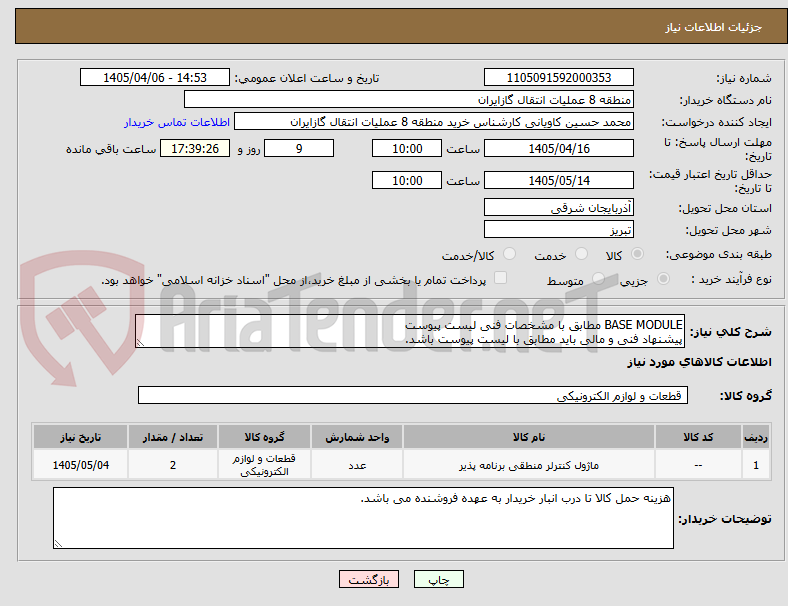Click the remaining time field 17:39:26
Viewport: 788px width, 606px height.
tap(195, 149)
